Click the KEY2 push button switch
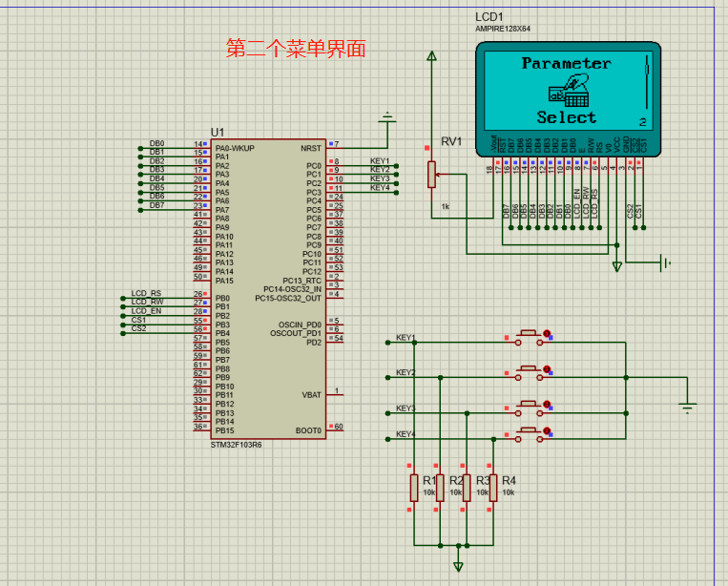This screenshot has width=728, height=586. (x=530, y=373)
